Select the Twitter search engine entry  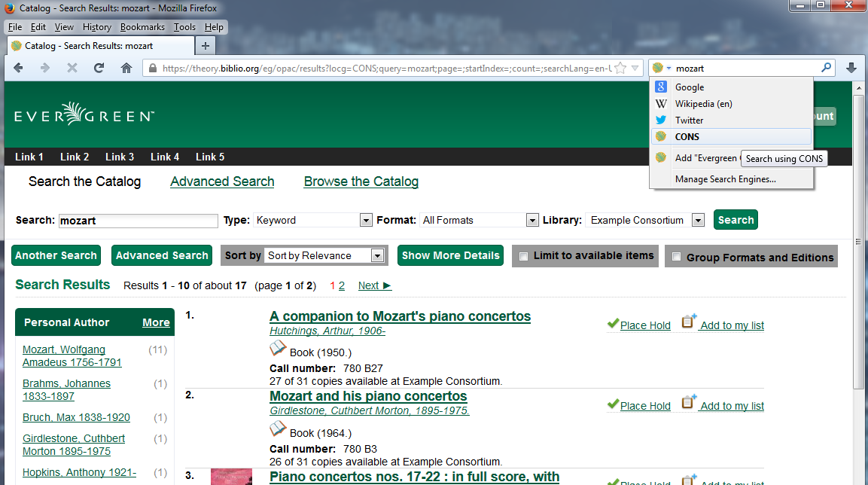[689, 120]
